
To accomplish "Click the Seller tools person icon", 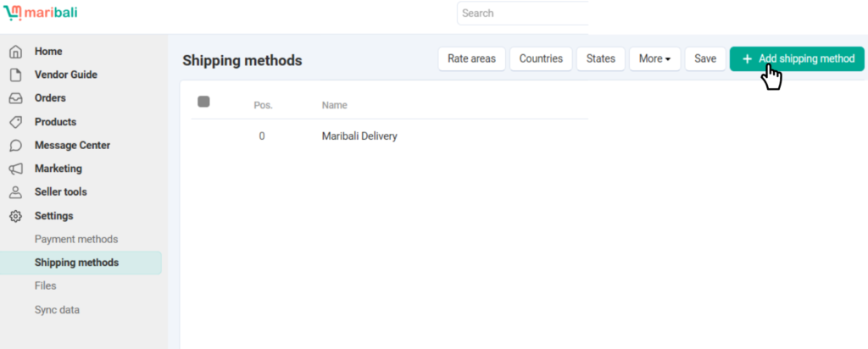I will pos(15,192).
